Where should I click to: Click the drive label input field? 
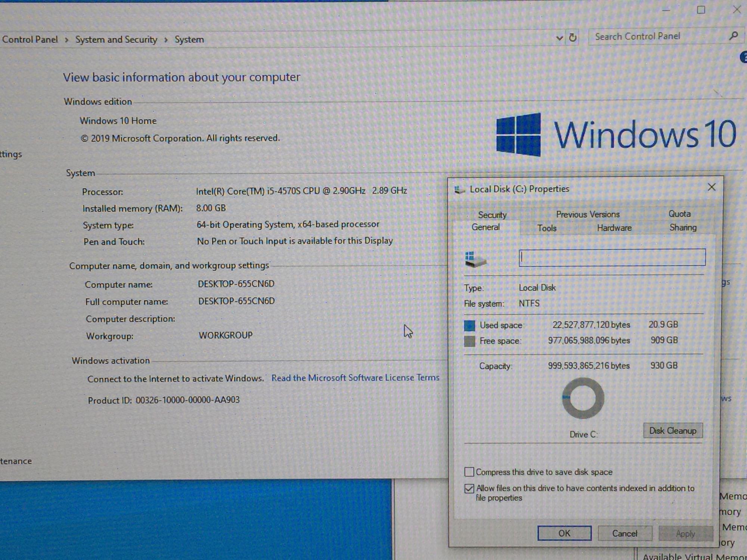[x=612, y=257]
